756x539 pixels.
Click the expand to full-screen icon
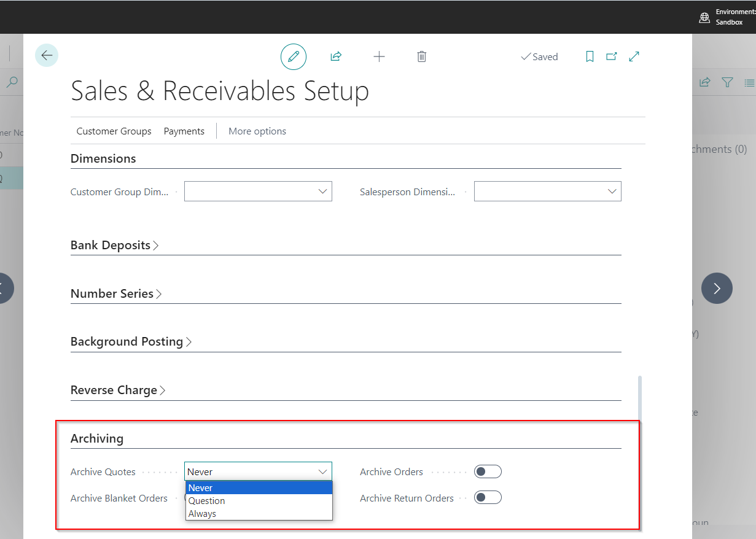point(634,56)
